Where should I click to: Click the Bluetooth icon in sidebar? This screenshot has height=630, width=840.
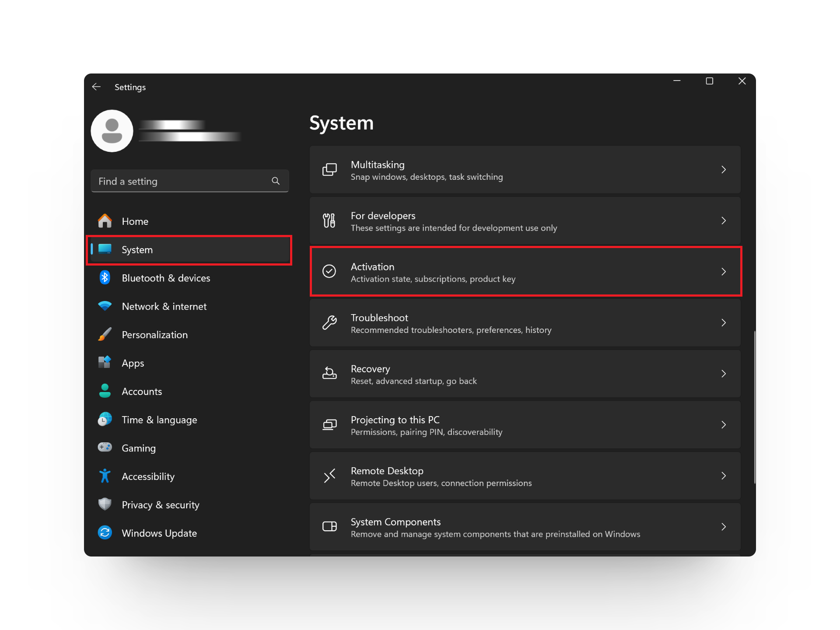click(x=105, y=278)
